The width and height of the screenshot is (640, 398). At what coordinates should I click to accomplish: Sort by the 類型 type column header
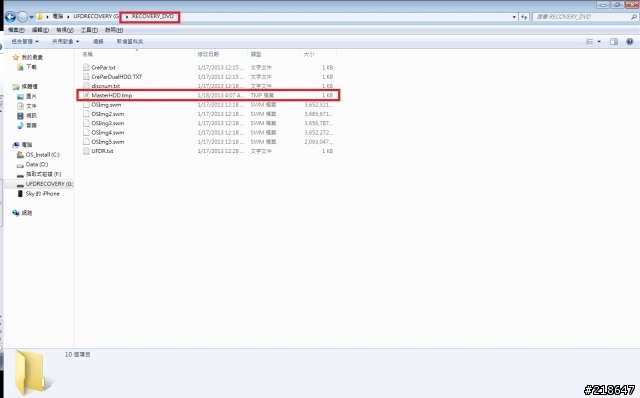[256, 54]
